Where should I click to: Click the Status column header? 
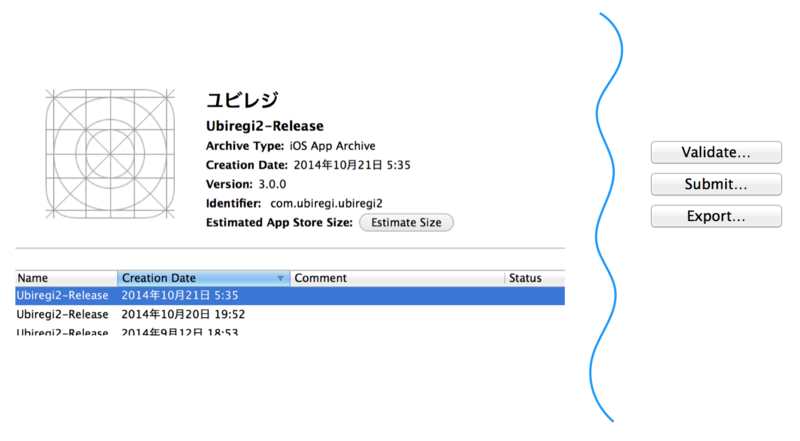click(535, 278)
